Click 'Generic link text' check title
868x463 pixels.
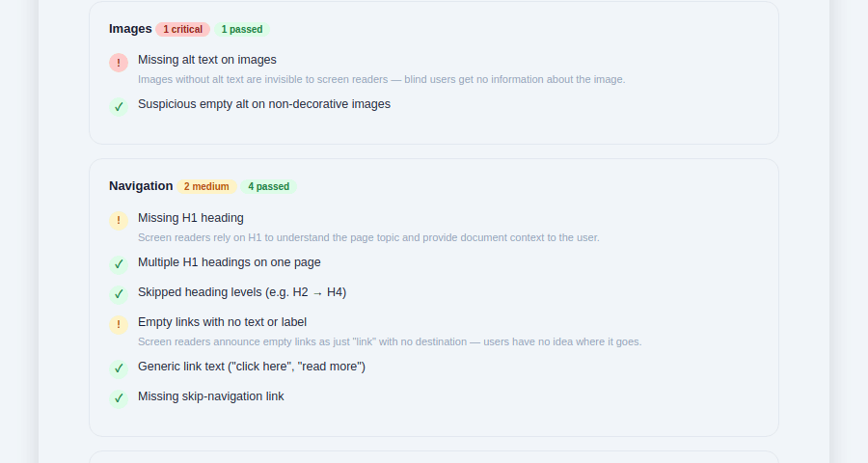click(252, 367)
